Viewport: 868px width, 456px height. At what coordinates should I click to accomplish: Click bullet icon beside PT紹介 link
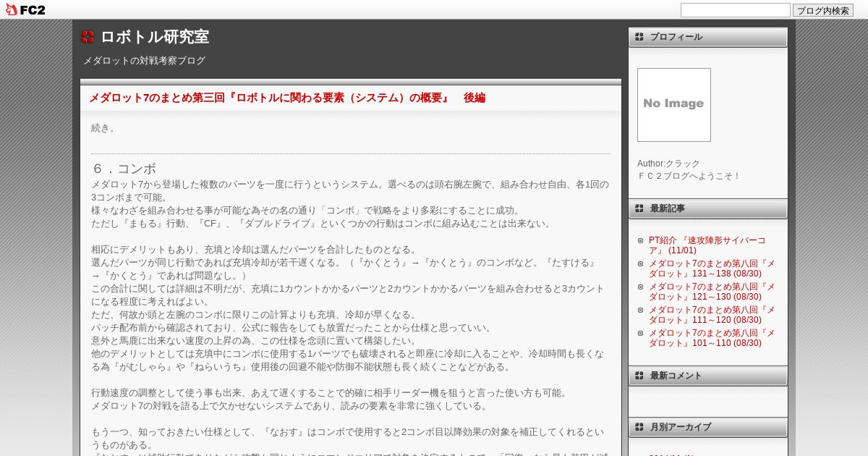point(641,240)
